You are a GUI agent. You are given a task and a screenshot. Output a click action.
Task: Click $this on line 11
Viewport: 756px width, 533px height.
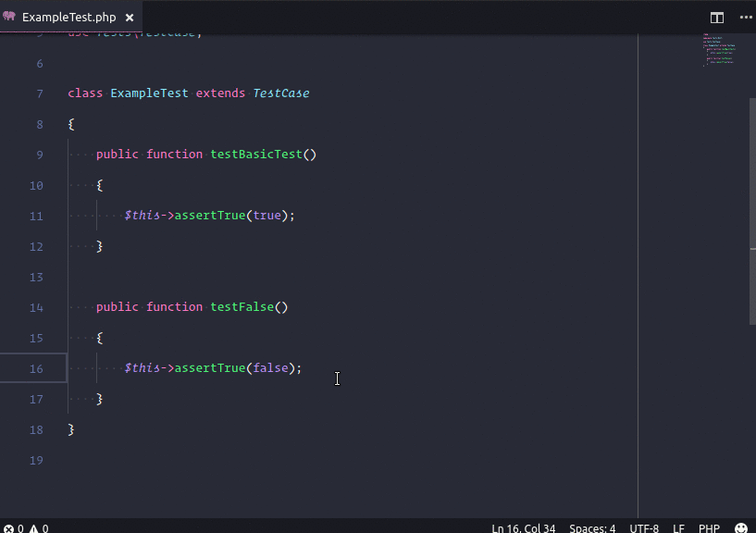143,215
